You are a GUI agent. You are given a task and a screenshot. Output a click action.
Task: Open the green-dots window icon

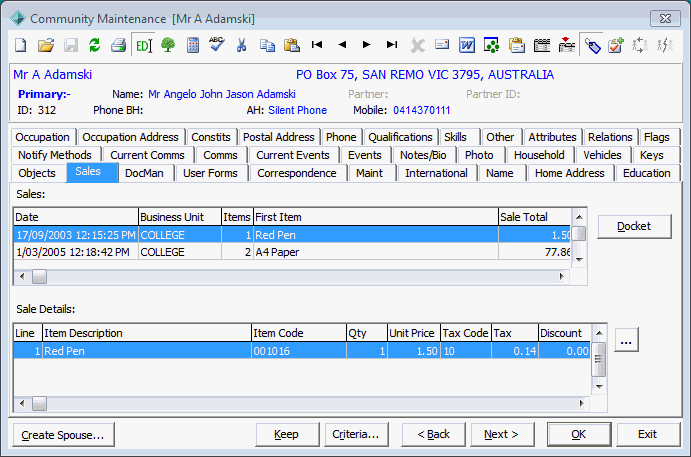coord(491,45)
